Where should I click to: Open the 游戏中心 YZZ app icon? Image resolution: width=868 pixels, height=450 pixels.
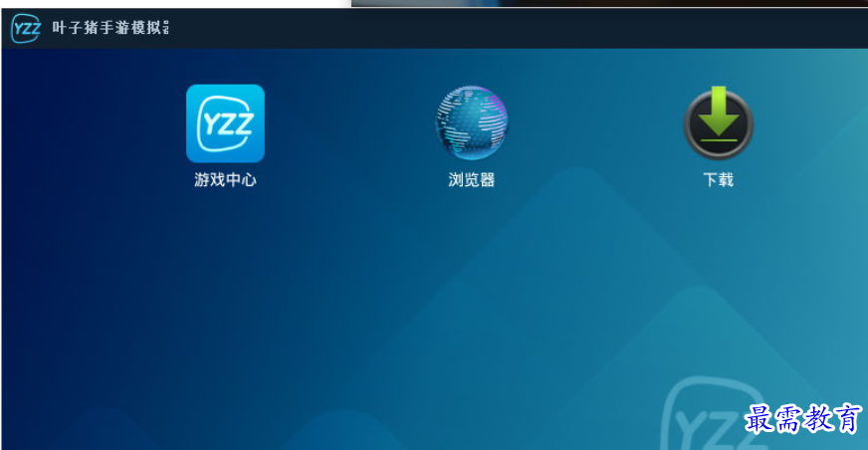[x=225, y=123]
